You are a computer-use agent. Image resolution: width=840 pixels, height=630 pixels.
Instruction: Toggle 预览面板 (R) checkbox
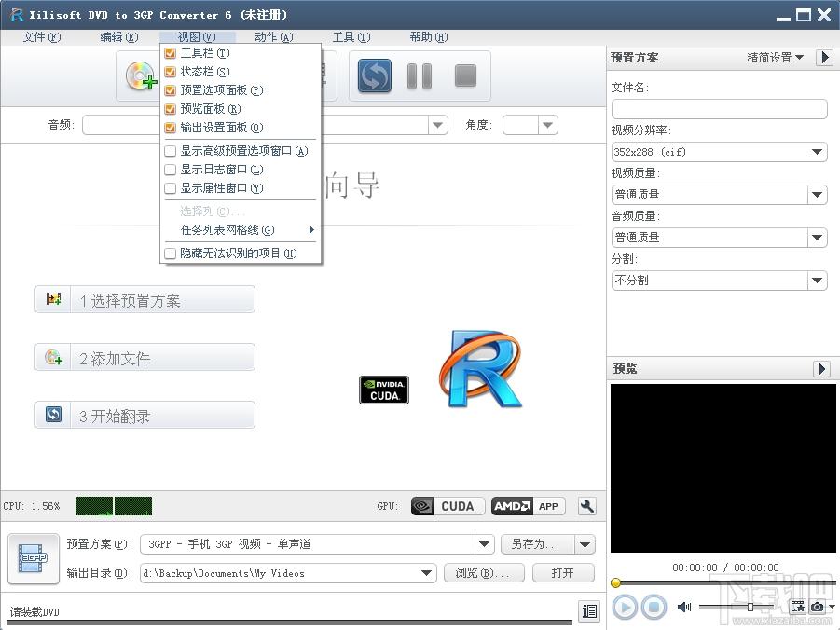click(171, 109)
